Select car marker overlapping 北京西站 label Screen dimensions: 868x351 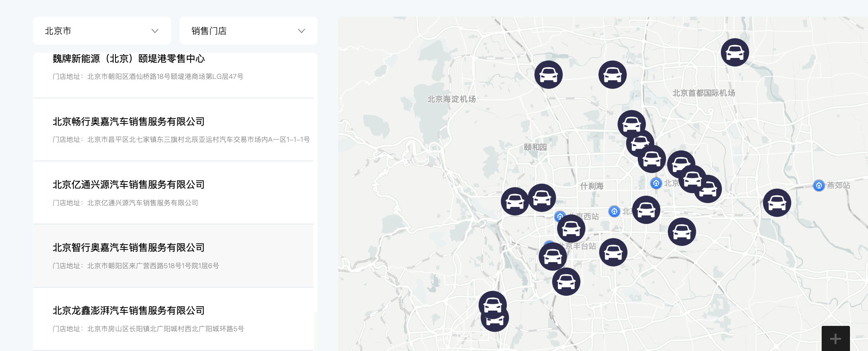pyautogui.click(x=571, y=229)
